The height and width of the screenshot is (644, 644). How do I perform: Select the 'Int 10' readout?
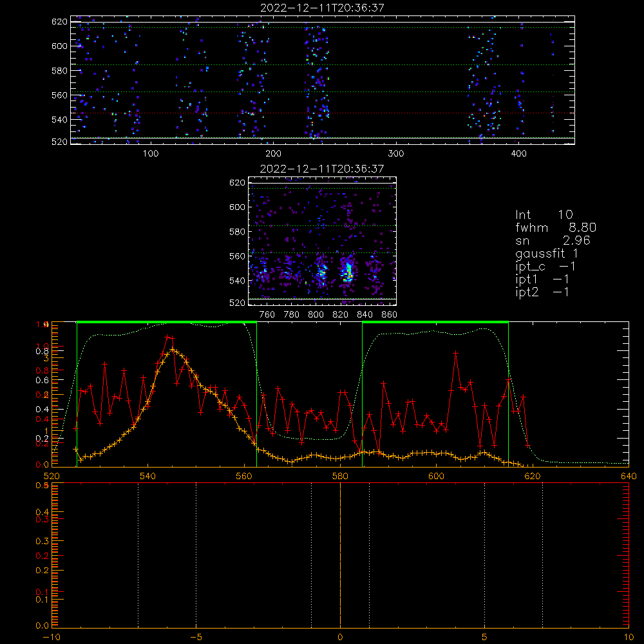pyautogui.click(x=544, y=214)
